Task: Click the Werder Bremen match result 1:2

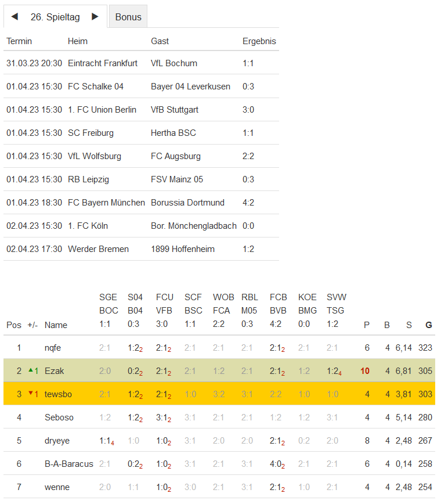Action: [x=248, y=249]
